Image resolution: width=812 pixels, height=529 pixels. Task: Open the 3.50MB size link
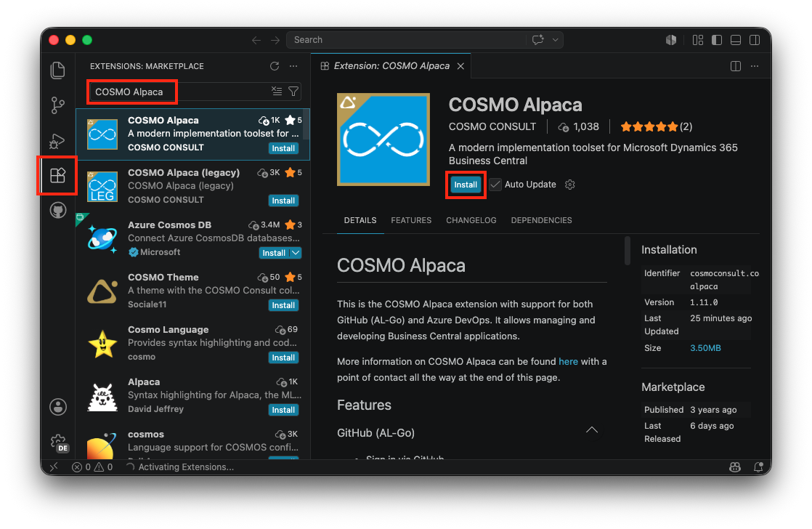coord(705,347)
